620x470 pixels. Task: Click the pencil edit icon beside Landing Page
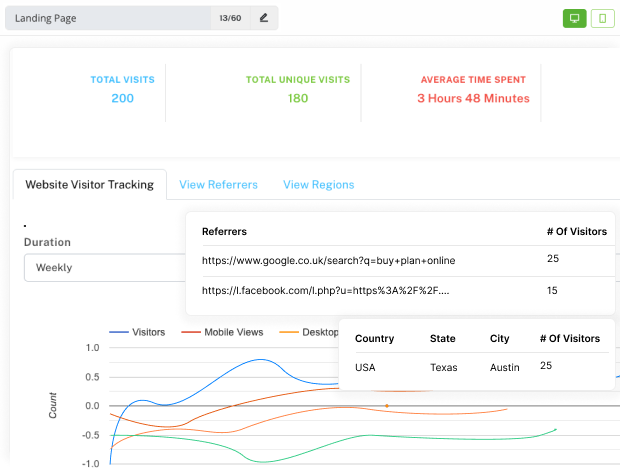coord(264,18)
